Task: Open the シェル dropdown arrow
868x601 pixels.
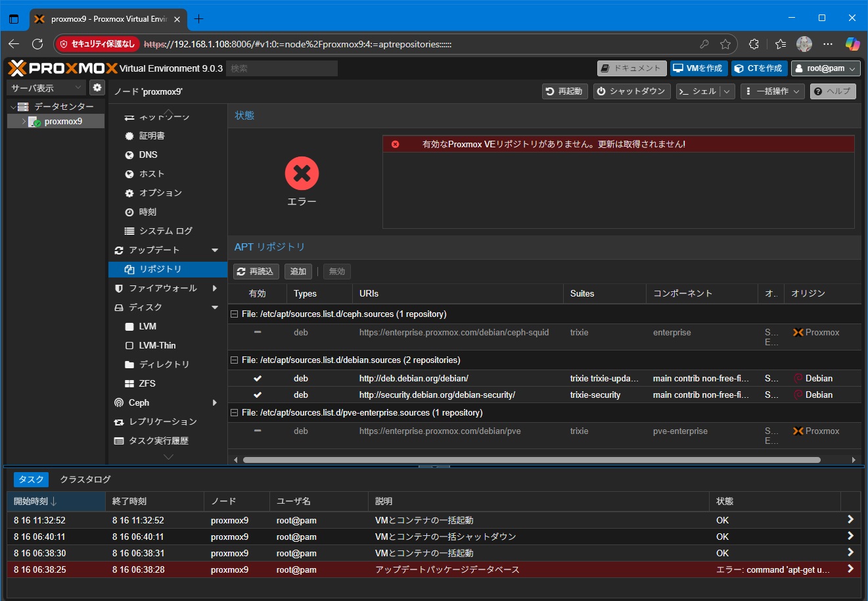Action: (727, 91)
